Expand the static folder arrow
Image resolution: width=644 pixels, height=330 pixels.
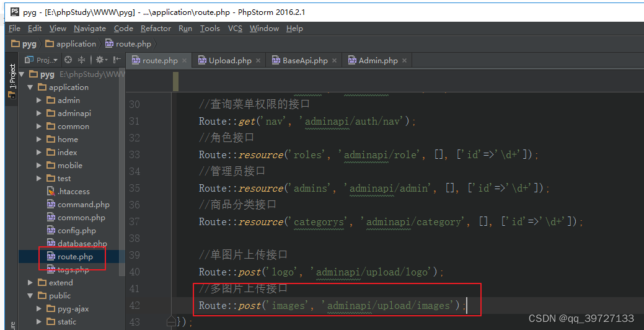point(39,322)
